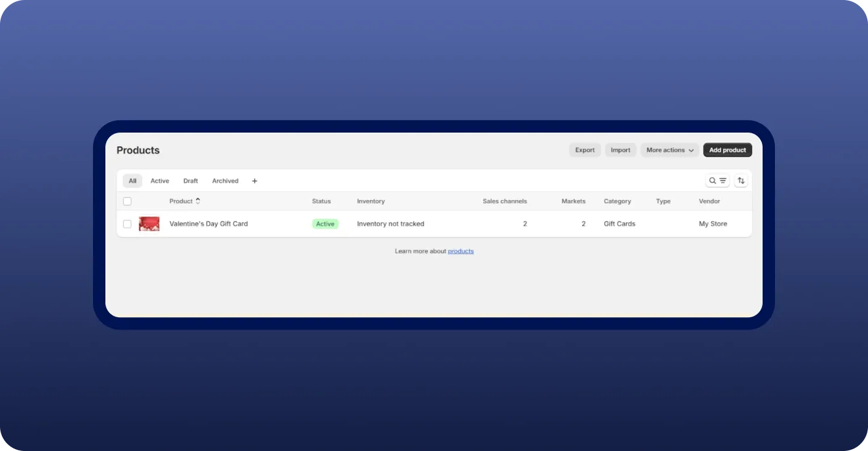Click the Export button
The image size is (868, 451).
point(585,150)
